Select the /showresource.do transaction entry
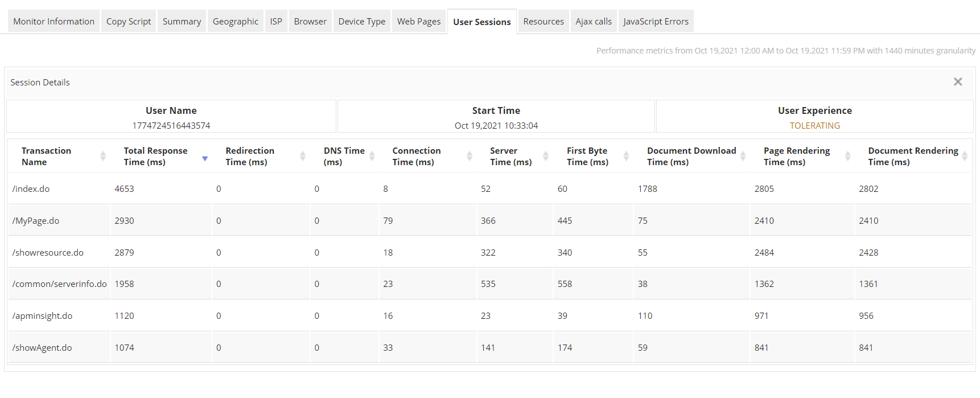This screenshot has width=980, height=398. coord(48,253)
